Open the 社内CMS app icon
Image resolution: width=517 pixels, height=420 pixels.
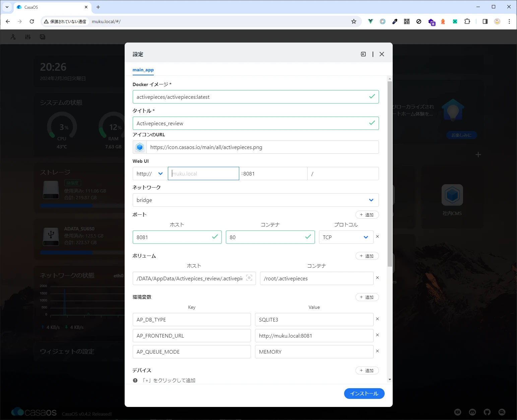tap(452, 195)
